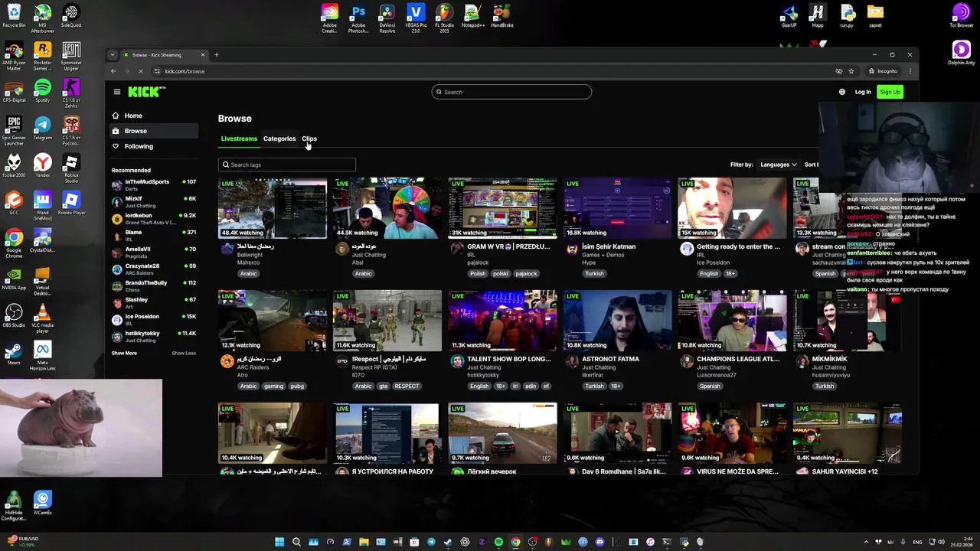
Task: Focus the Kick Search box
Action: [x=511, y=92]
